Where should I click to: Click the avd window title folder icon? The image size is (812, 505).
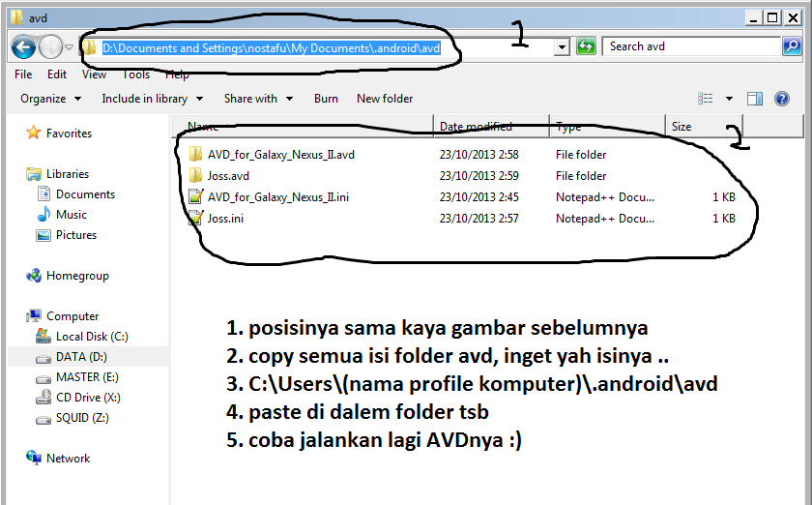click(16, 17)
